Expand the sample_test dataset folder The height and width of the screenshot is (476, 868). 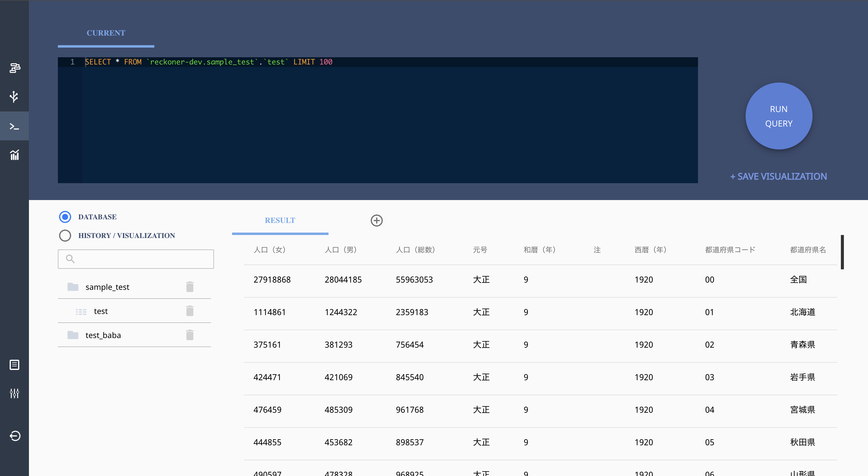tap(107, 287)
